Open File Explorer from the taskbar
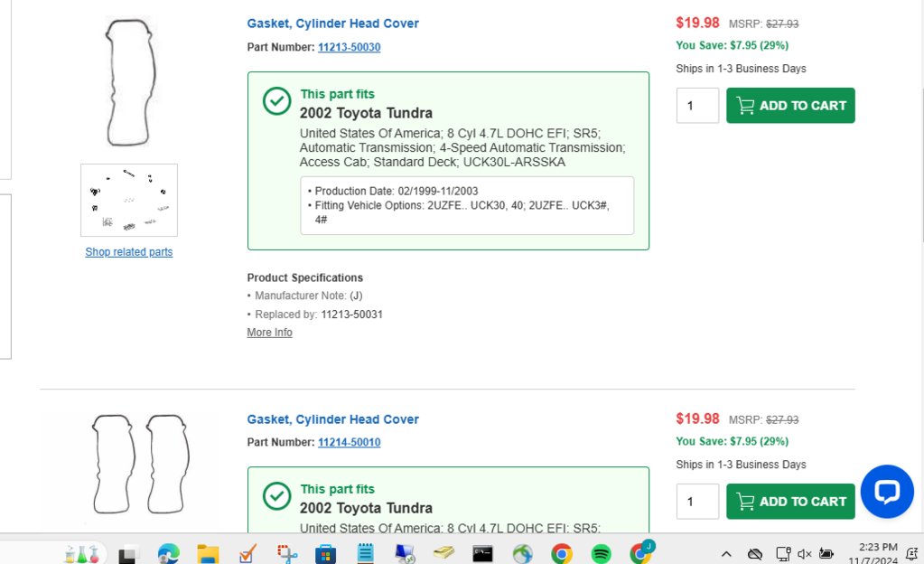The height and width of the screenshot is (564, 924). click(x=208, y=553)
